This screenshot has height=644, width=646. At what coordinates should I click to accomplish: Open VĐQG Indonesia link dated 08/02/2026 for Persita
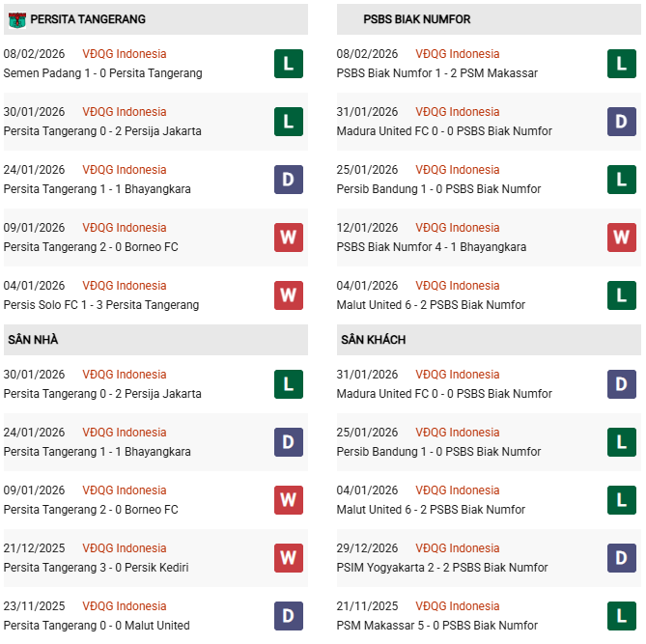pos(124,54)
